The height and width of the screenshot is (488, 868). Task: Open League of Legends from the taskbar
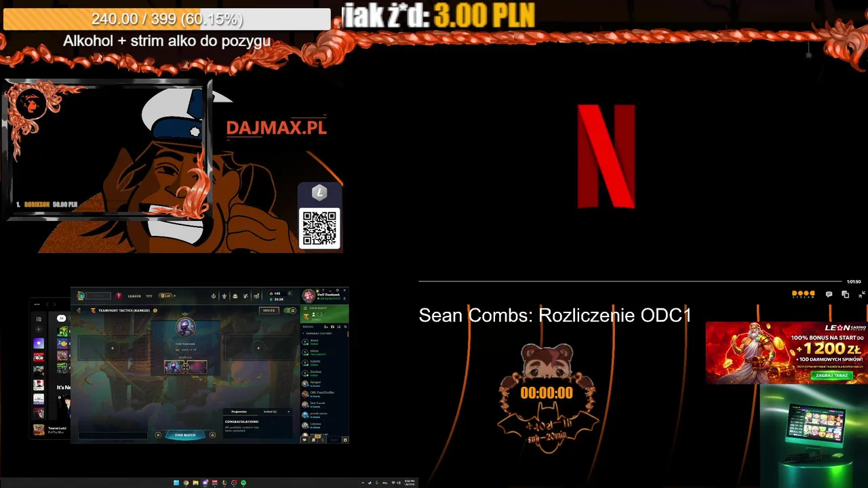point(224,483)
